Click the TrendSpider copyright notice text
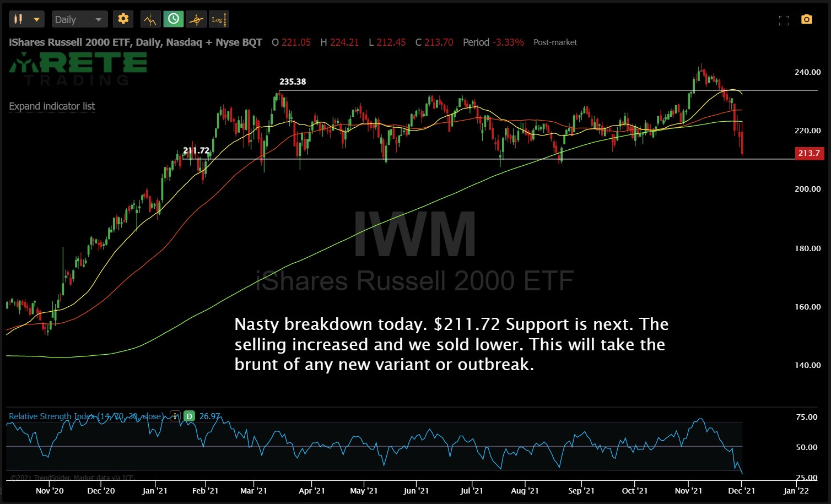This screenshot has width=831, height=504. tap(73, 478)
